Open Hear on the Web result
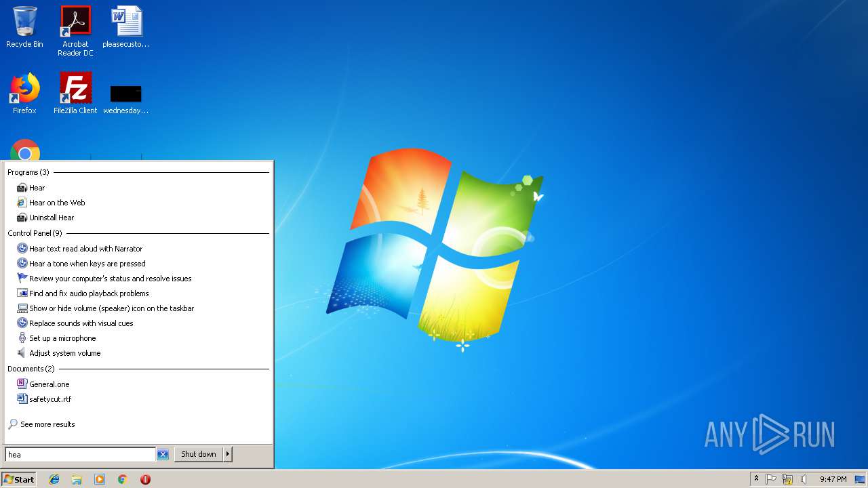Image resolution: width=868 pixels, height=488 pixels. [x=57, y=203]
